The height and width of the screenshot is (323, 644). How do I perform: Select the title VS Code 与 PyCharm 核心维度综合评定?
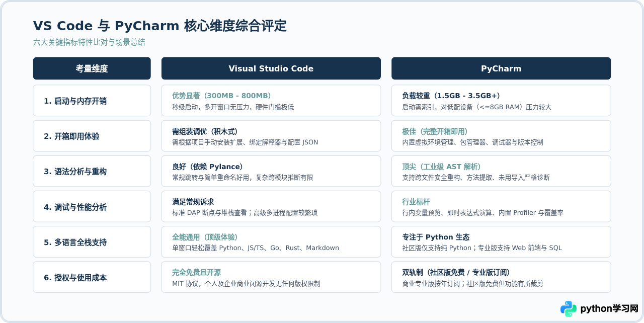pyautogui.click(x=160, y=26)
